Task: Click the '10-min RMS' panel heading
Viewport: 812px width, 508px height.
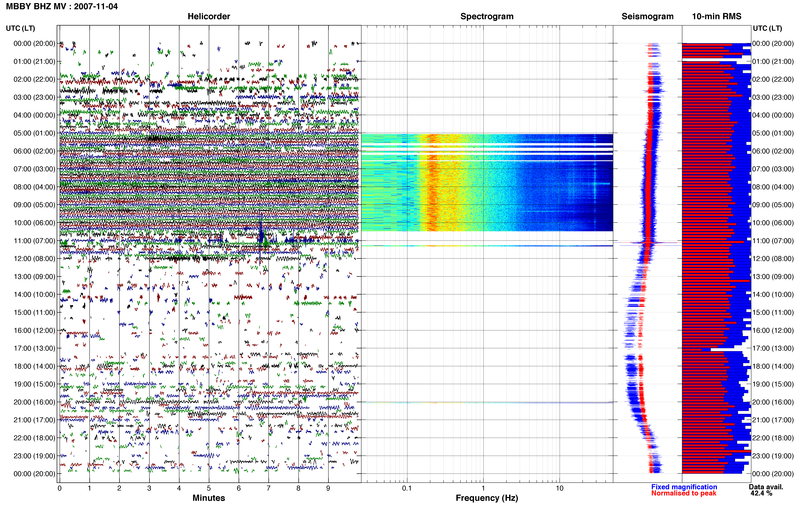Action: [717, 16]
